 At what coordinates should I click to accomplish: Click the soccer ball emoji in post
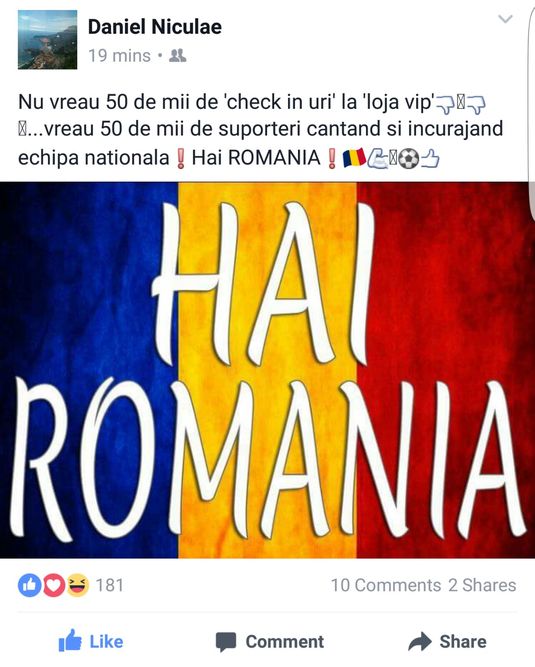click(x=409, y=159)
